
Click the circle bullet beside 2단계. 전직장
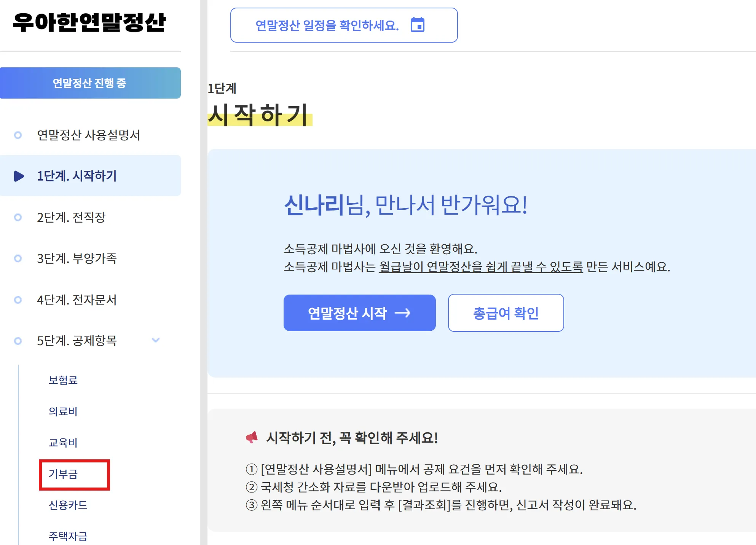pyautogui.click(x=18, y=217)
